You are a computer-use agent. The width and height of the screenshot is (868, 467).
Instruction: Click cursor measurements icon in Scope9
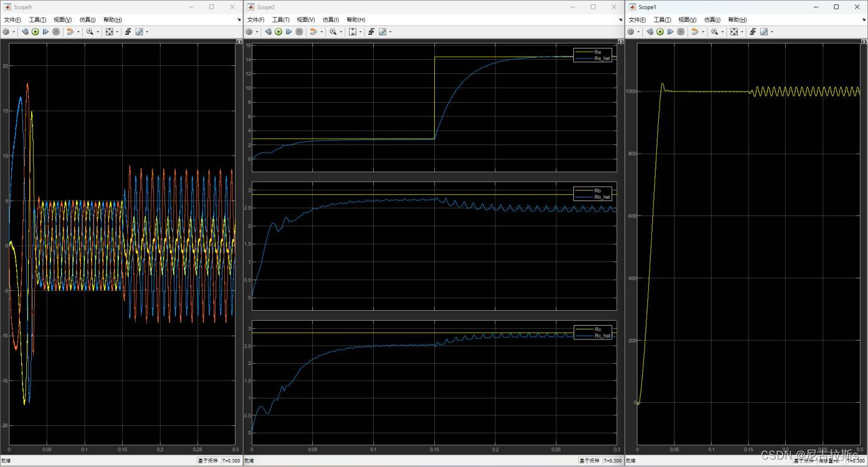139,32
